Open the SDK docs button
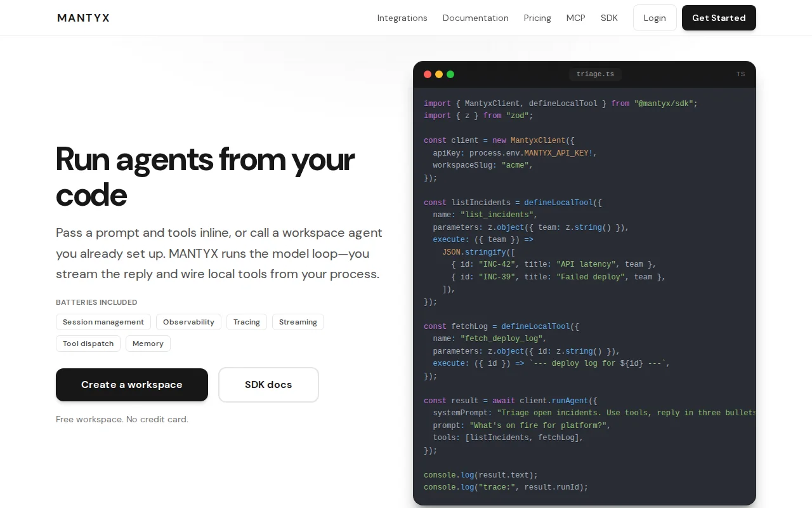 [x=268, y=385]
